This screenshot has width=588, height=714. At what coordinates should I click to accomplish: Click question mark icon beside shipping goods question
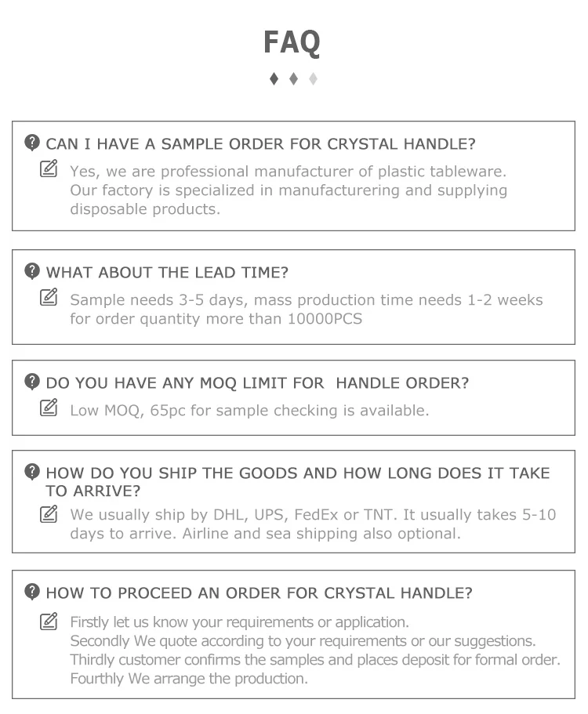(x=32, y=472)
